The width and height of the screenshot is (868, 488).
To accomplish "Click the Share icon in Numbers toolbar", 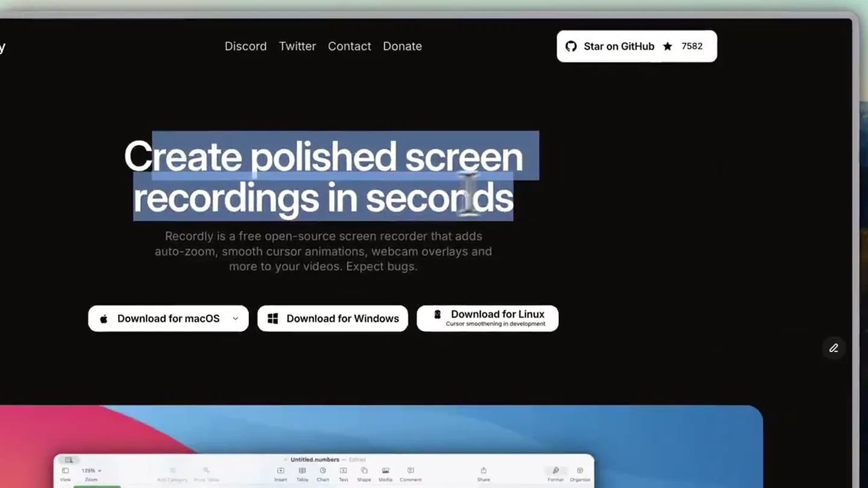I will point(483,471).
